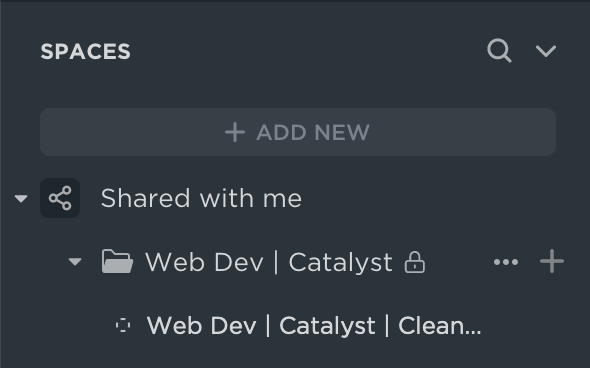Click the SPACES header label
The height and width of the screenshot is (368, 590).
click(x=85, y=52)
